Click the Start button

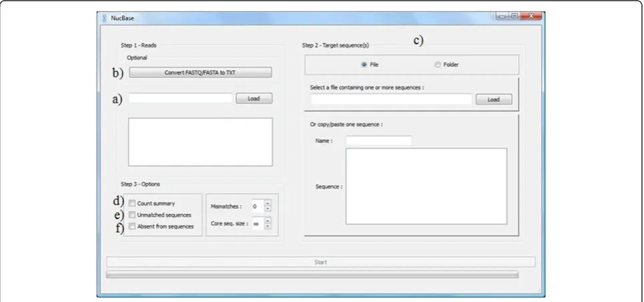tap(321, 262)
